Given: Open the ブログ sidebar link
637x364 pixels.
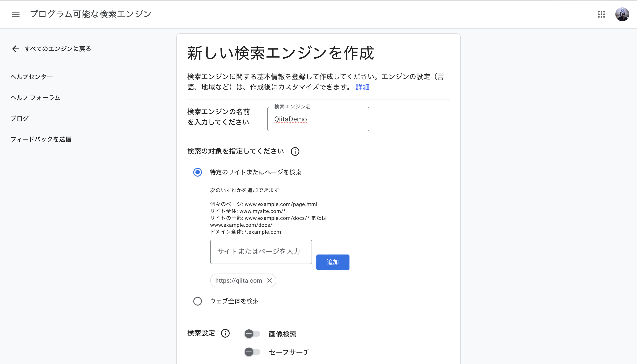Looking at the screenshot, I should [19, 118].
